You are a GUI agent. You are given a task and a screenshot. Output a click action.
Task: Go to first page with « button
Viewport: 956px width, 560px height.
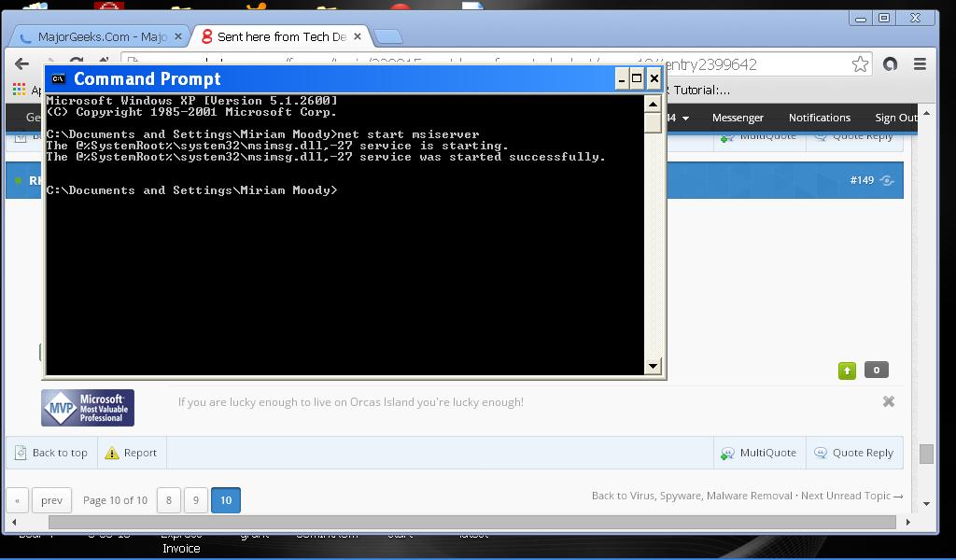[17, 500]
